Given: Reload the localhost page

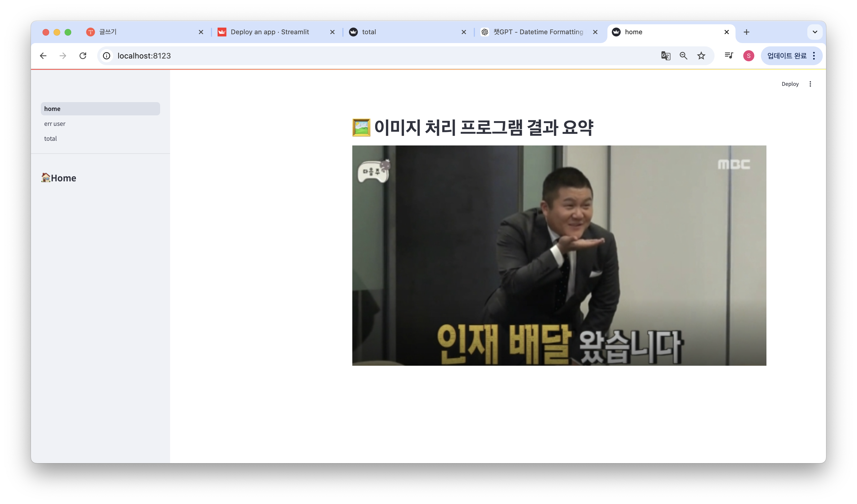Looking at the screenshot, I should 83,56.
